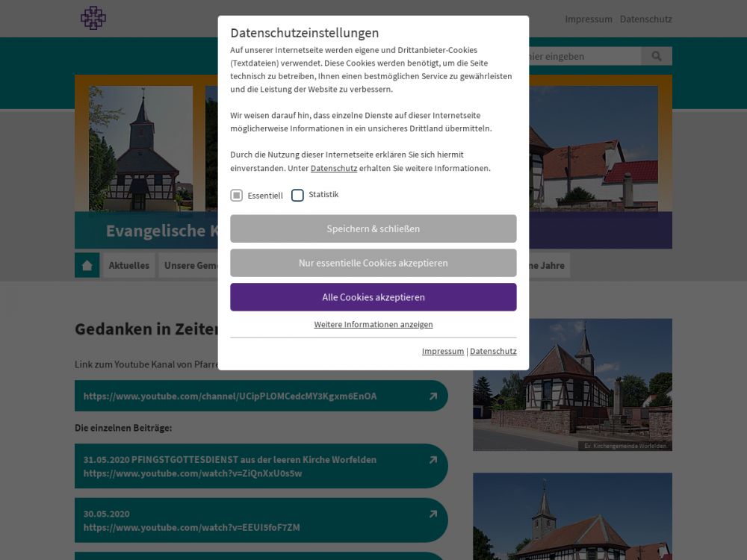This screenshot has width=747, height=560.
Task: Click the search text input field
Action: pyautogui.click(x=583, y=56)
